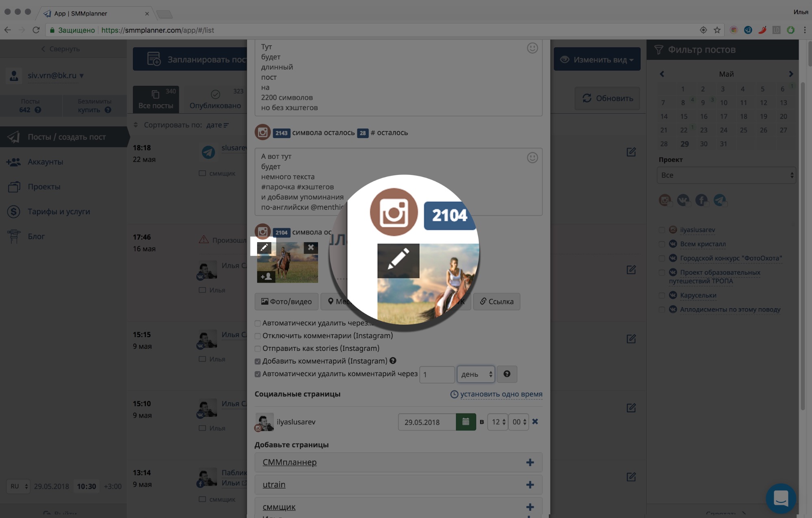Tag a person on the photo thumbnail

point(266,276)
